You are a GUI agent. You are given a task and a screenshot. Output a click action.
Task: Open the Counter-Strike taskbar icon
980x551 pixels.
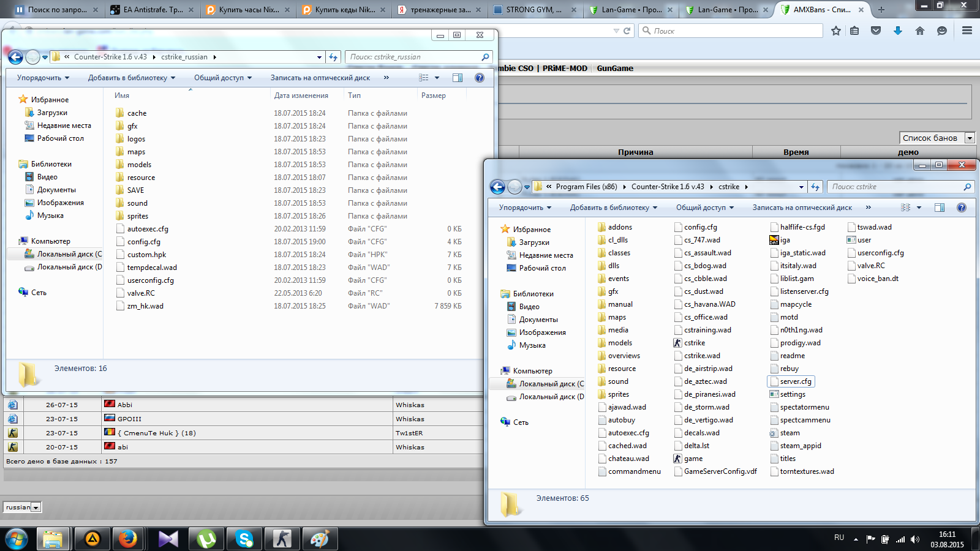(x=282, y=539)
